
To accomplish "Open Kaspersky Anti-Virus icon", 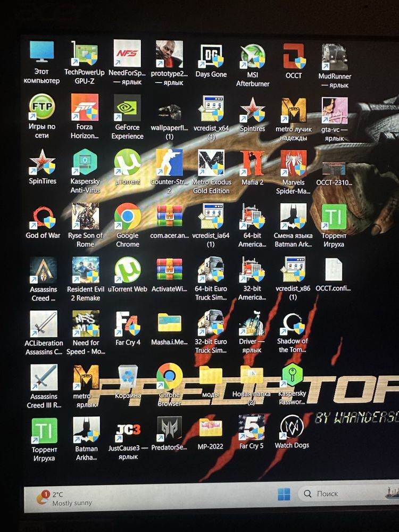I will tap(85, 162).
